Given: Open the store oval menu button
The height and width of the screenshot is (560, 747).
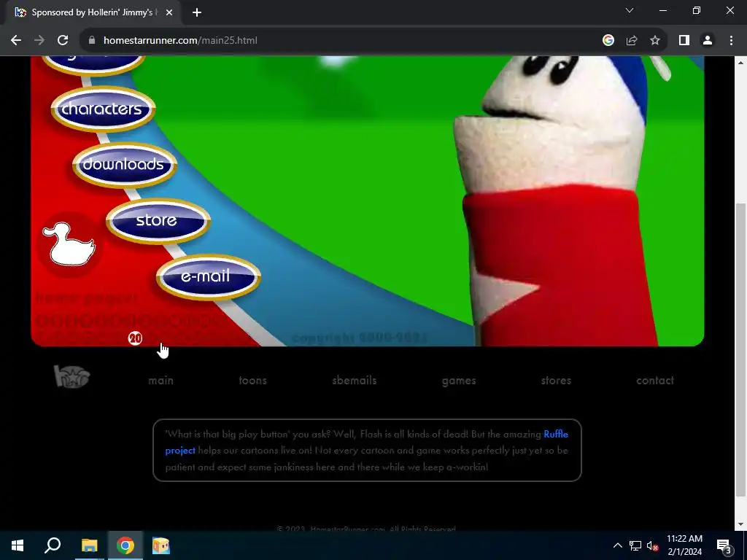Looking at the screenshot, I should click(x=158, y=220).
